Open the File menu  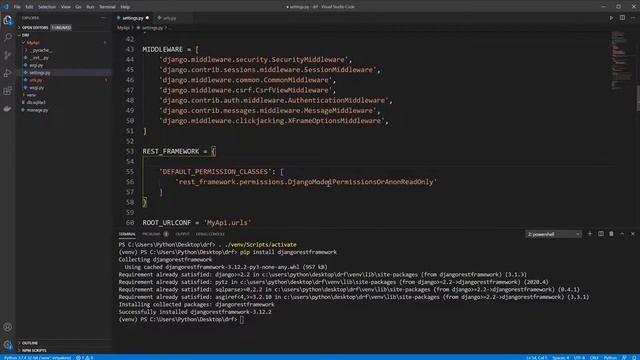(x=17, y=7)
